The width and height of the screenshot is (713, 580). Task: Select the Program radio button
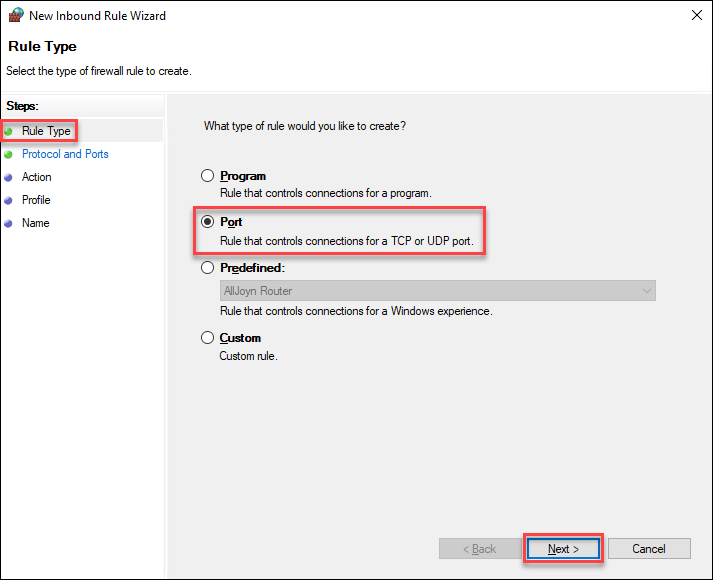(208, 176)
